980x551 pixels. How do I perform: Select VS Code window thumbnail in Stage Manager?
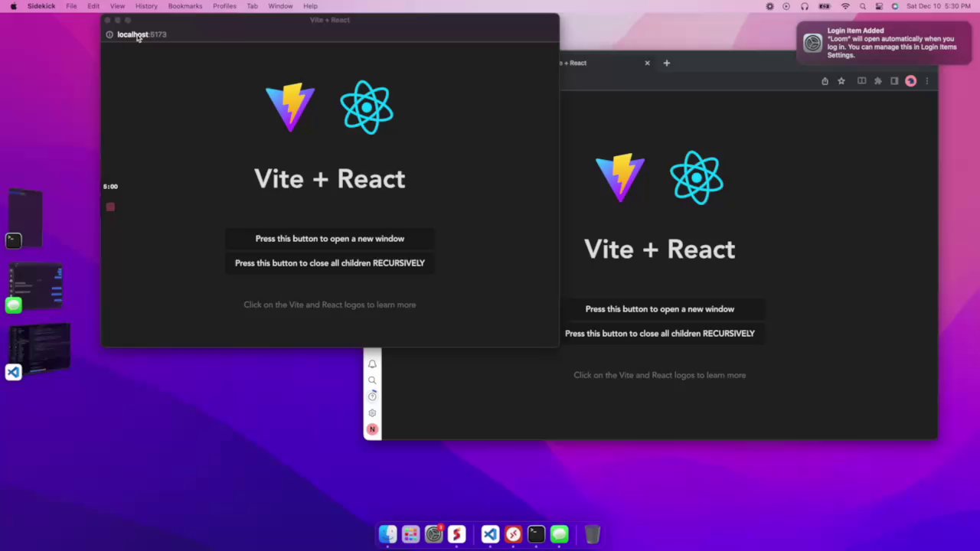(x=39, y=350)
